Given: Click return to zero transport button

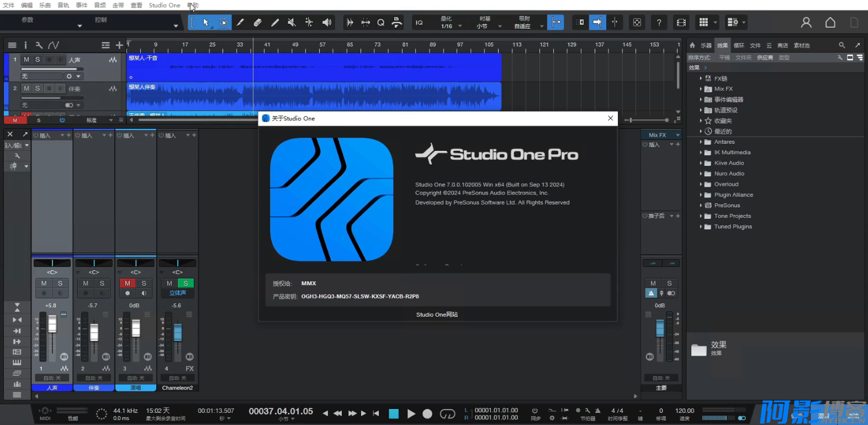Looking at the screenshot, I should coord(376,413).
